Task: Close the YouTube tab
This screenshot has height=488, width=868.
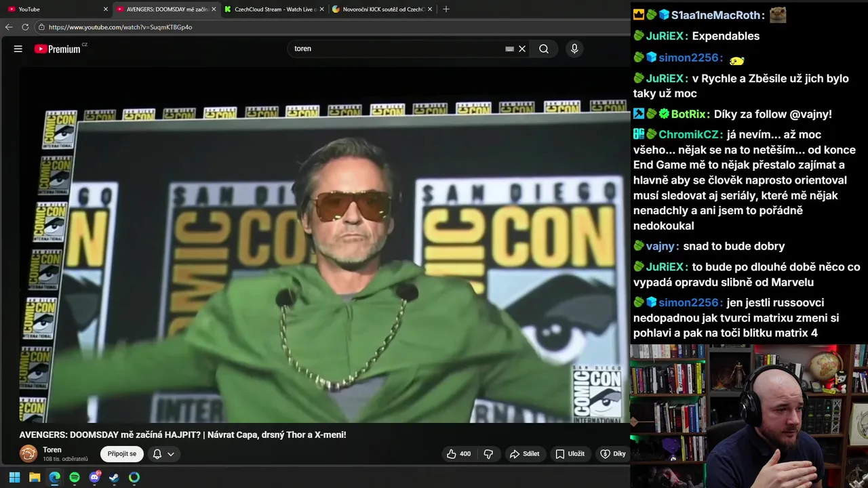Action: 106,9
